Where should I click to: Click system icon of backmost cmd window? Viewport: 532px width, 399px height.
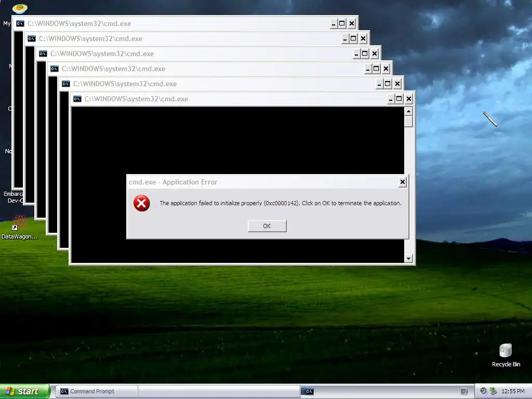point(20,24)
